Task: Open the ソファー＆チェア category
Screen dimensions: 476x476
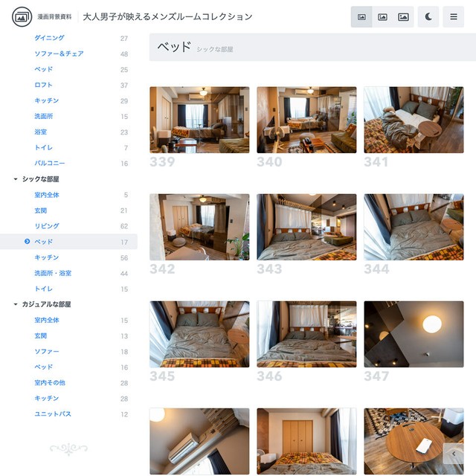Action: point(59,54)
